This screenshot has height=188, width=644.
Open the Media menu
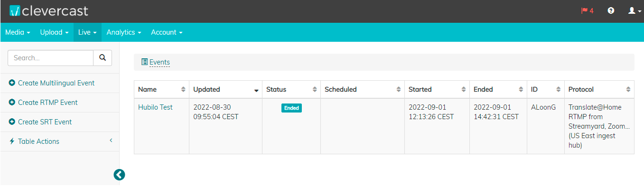pyautogui.click(x=18, y=32)
